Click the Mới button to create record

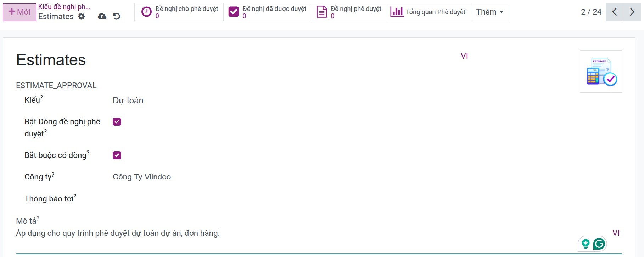click(x=19, y=12)
